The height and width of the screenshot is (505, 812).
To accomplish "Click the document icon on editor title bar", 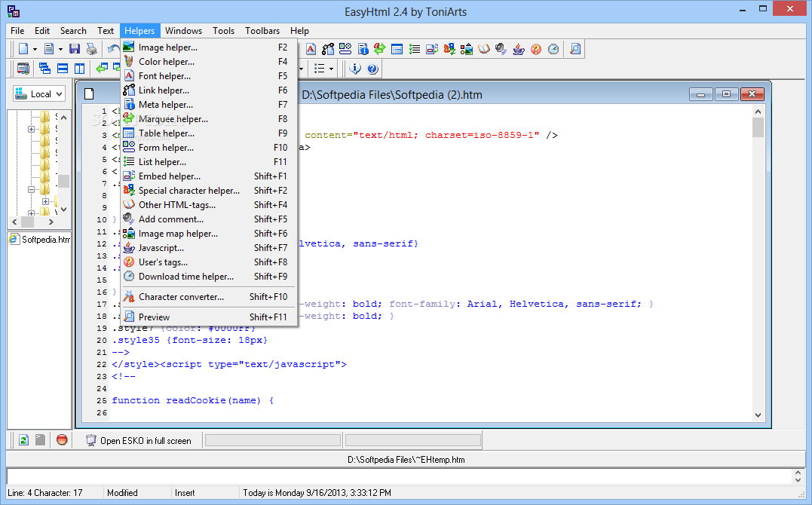I will pos(89,93).
